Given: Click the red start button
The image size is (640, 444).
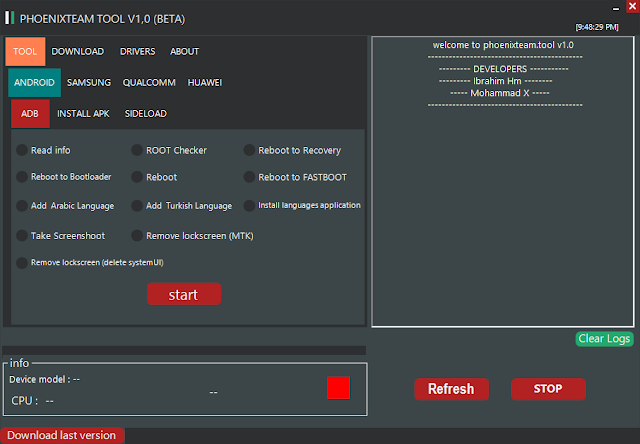Looking at the screenshot, I should [184, 294].
